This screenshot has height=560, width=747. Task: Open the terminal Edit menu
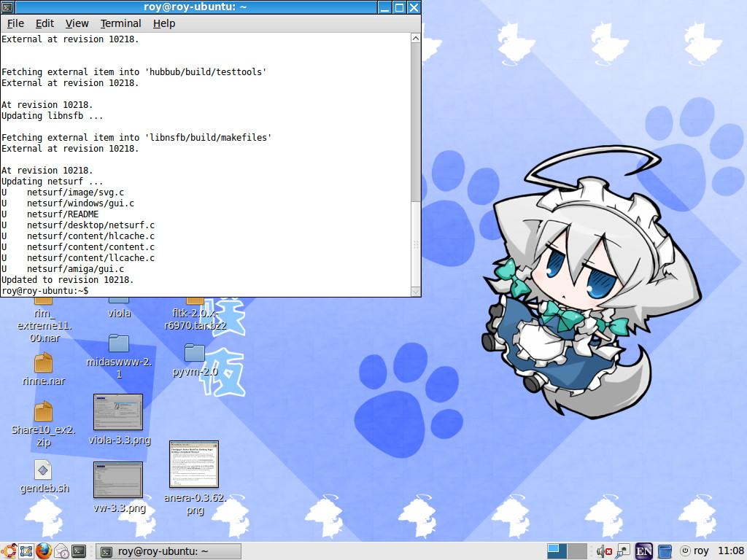(x=44, y=23)
